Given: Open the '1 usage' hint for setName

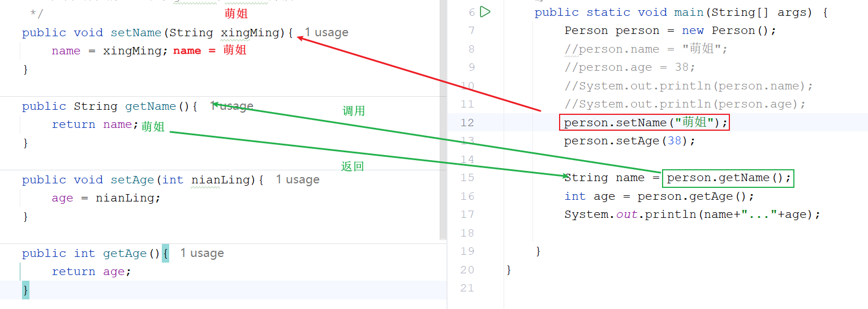Looking at the screenshot, I should pyautogui.click(x=326, y=33).
